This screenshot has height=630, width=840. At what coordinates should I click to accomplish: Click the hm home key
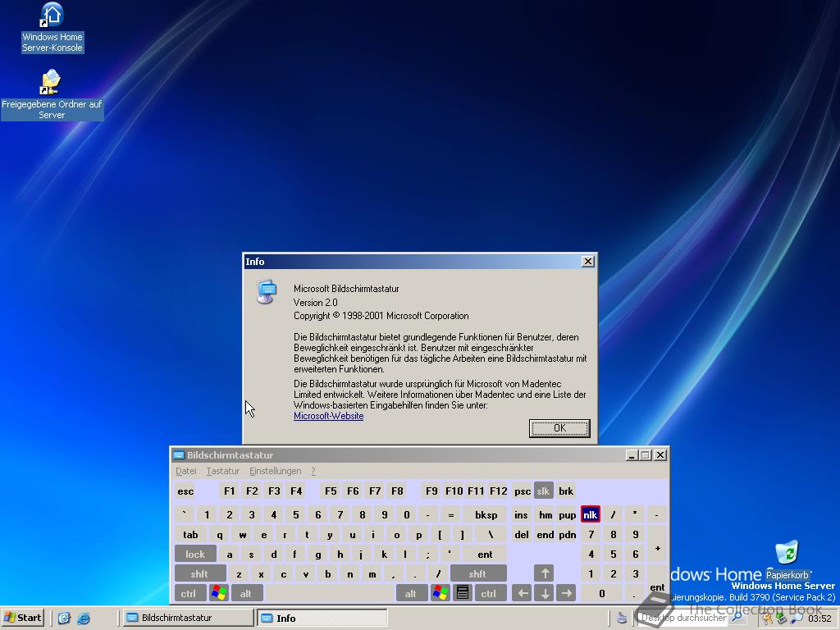pos(545,514)
